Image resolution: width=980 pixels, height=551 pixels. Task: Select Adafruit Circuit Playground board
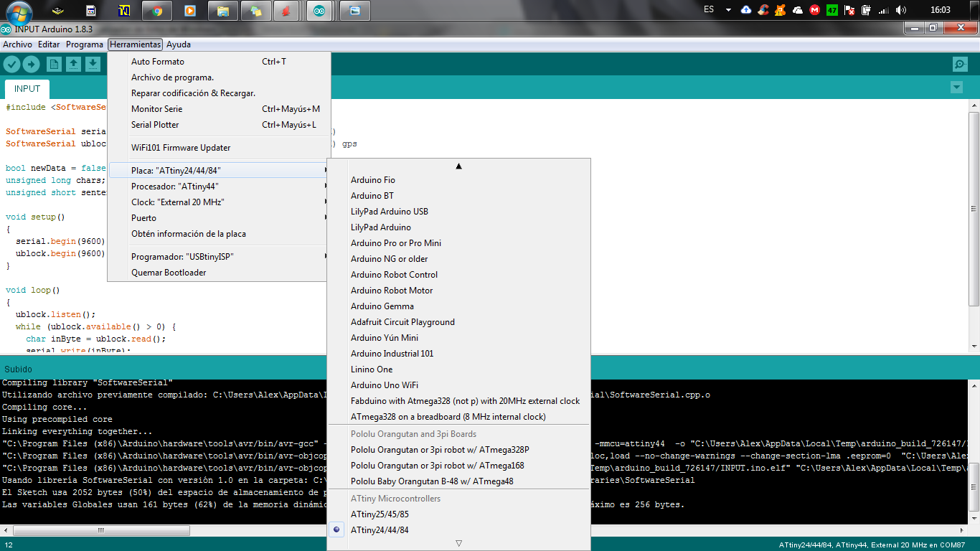click(458, 322)
